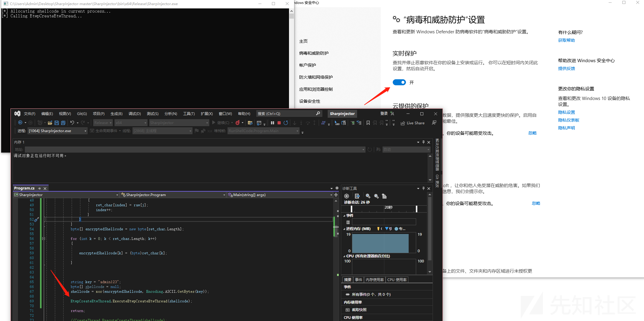This screenshot has width=644, height=321.
Task: Pin the Memory 1 panel
Action: point(423,142)
